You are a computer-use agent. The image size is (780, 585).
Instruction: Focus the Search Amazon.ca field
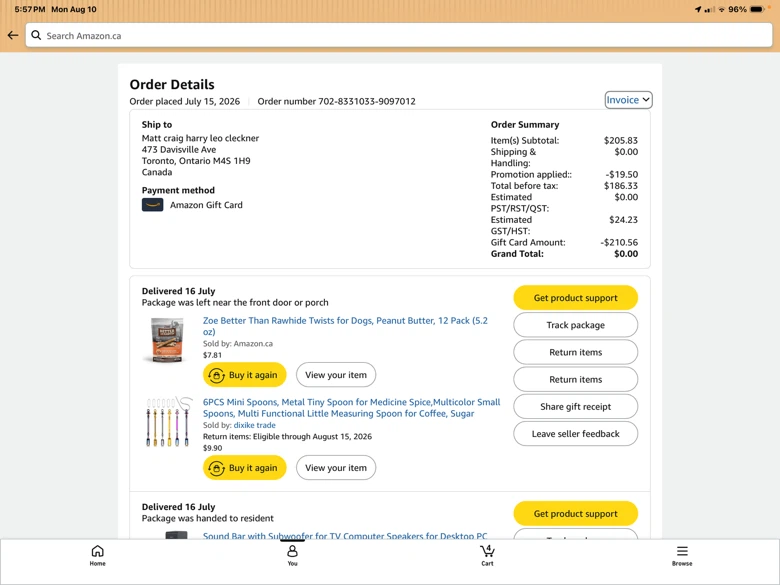(x=399, y=36)
